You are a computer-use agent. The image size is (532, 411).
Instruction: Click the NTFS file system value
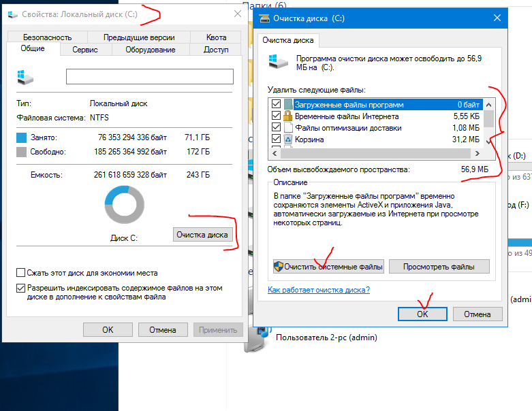tap(99, 118)
